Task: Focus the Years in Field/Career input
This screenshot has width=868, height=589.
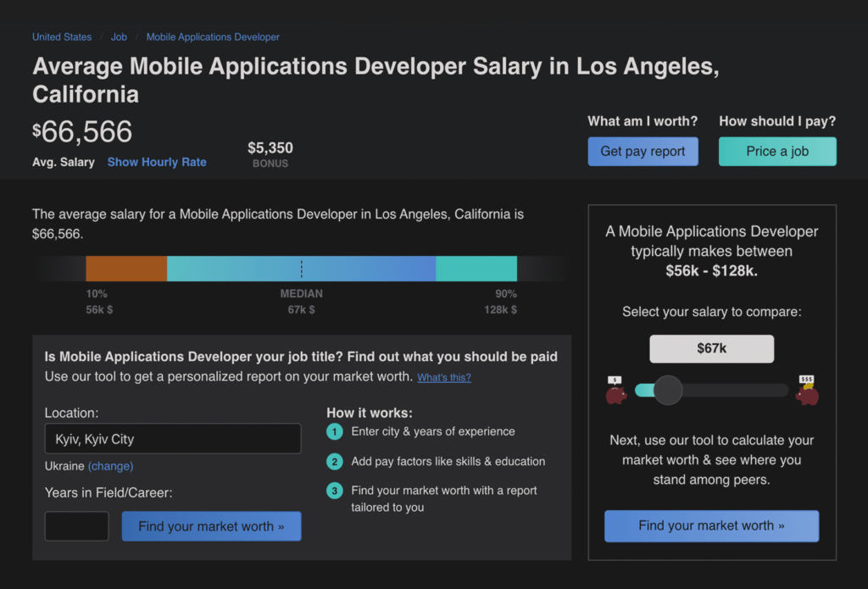Action: [x=77, y=526]
